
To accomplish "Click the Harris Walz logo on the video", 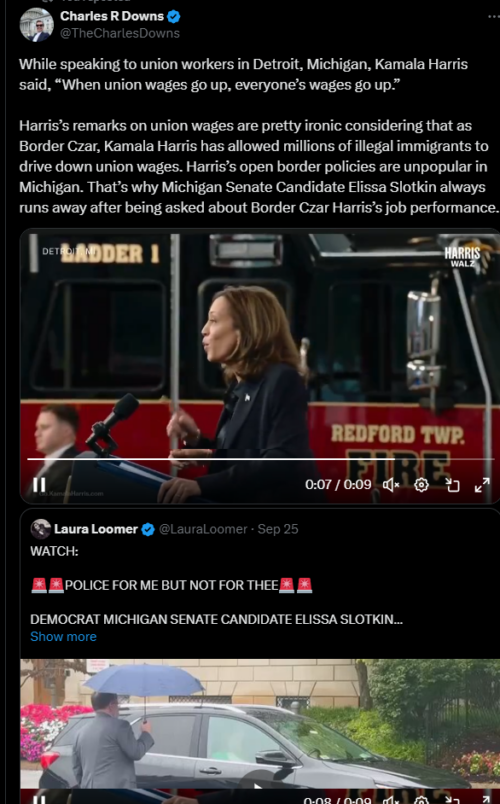I will (463, 256).
